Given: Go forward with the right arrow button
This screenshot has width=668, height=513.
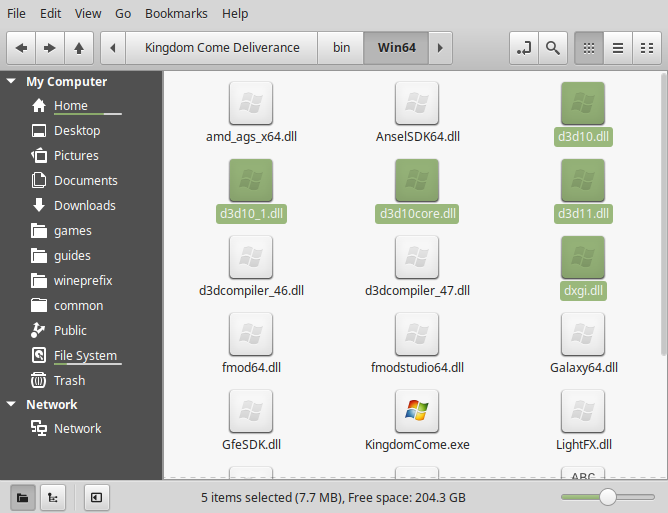Looking at the screenshot, I should click(50, 48).
